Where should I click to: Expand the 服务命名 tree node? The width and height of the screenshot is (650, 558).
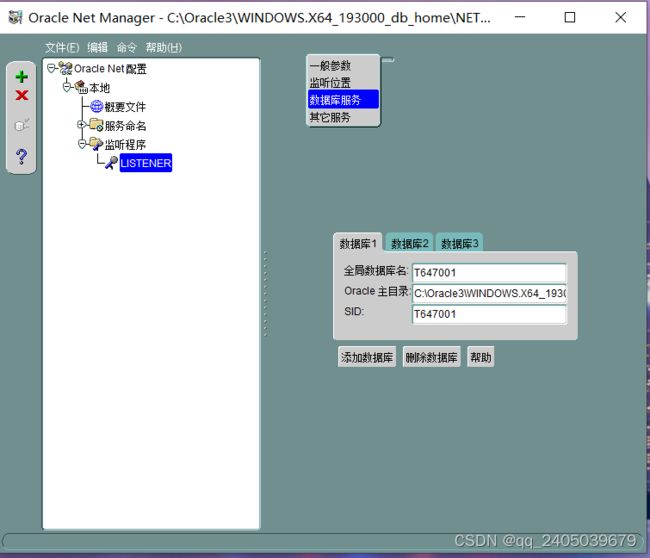pyautogui.click(x=82, y=124)
